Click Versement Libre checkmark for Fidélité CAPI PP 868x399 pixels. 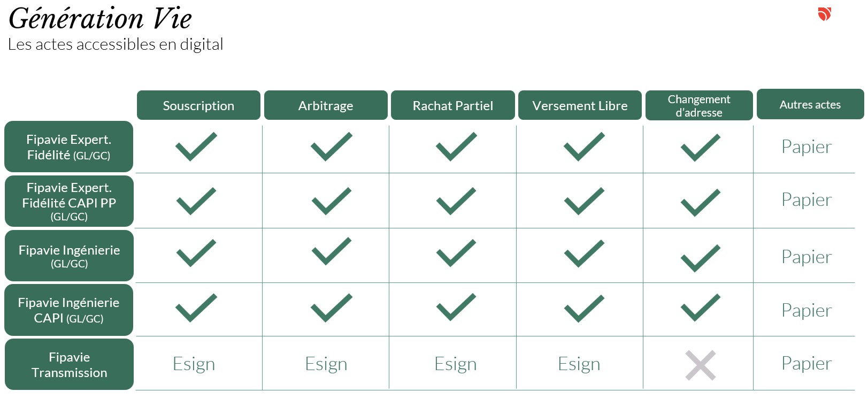point(584,201)
